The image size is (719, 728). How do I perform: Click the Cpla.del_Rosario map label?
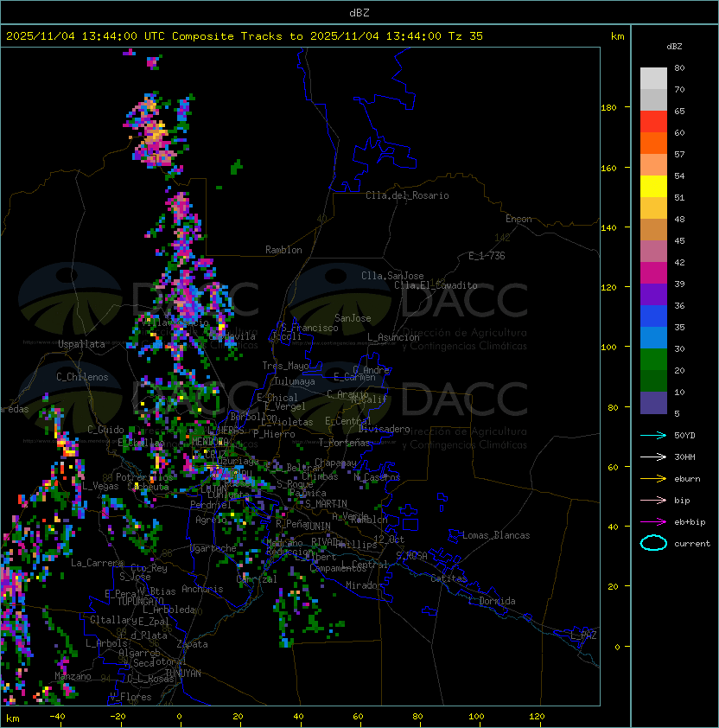point(407,195)
